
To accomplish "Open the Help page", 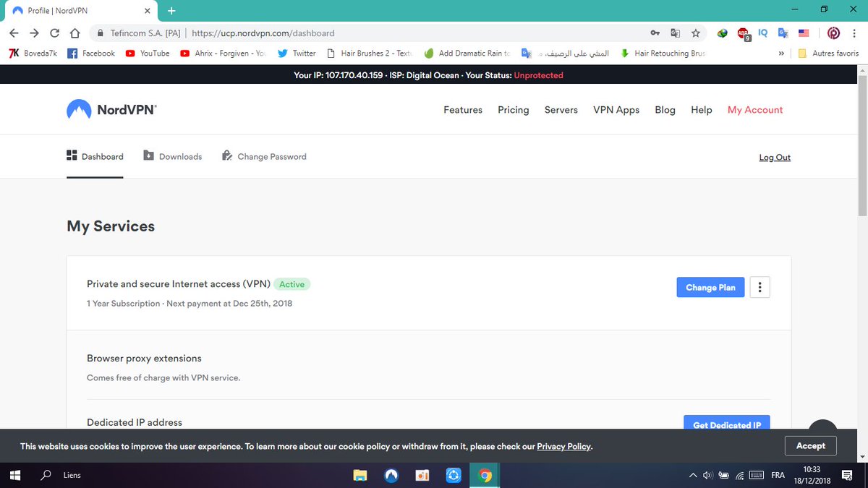I will (702, 110).
